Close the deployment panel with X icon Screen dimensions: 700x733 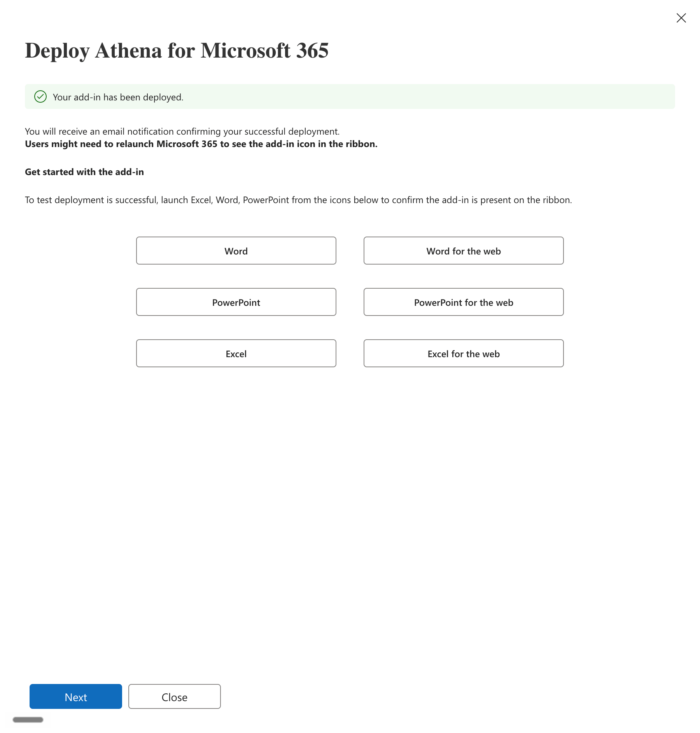681,18
